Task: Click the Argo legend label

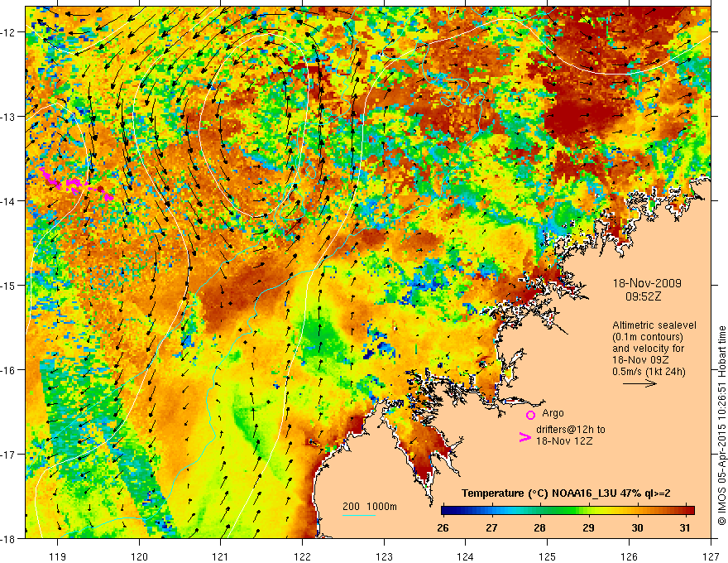Action: click(553, 413)
